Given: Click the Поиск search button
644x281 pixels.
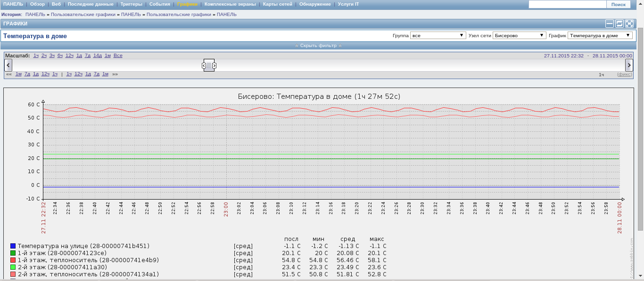Looking at the screenshot, I should pos(618,4).
